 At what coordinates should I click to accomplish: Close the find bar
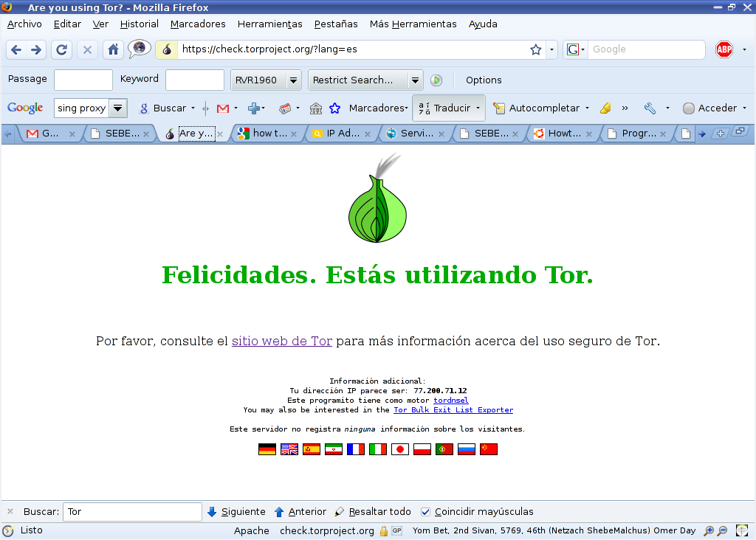tap(10, 511)
